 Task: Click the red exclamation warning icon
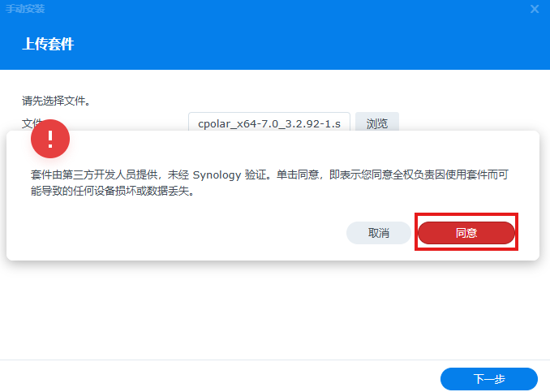coord(50,140)
